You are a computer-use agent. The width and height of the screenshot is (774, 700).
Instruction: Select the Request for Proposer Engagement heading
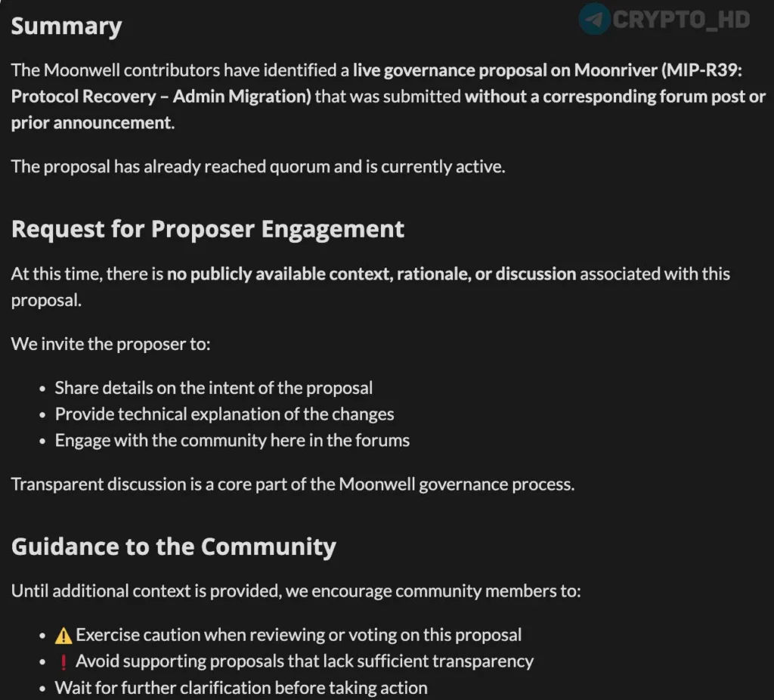[x=208, y=229]
